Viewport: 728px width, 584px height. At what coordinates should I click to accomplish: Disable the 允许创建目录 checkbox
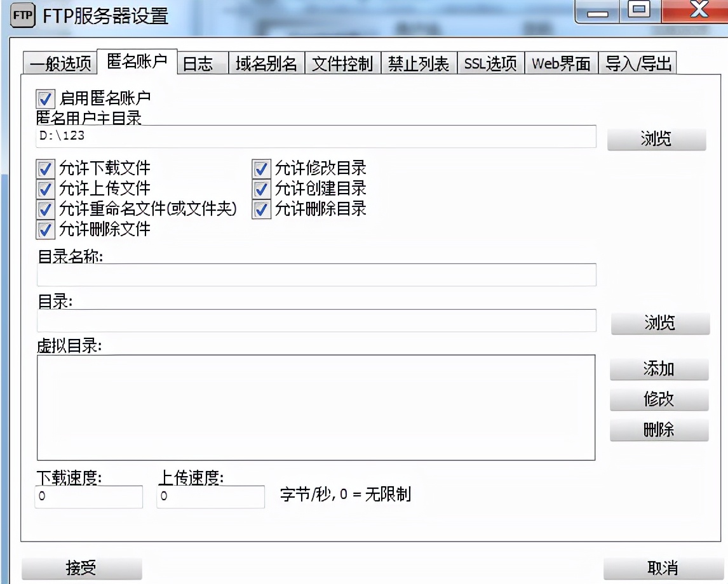[x=261, y=189]
